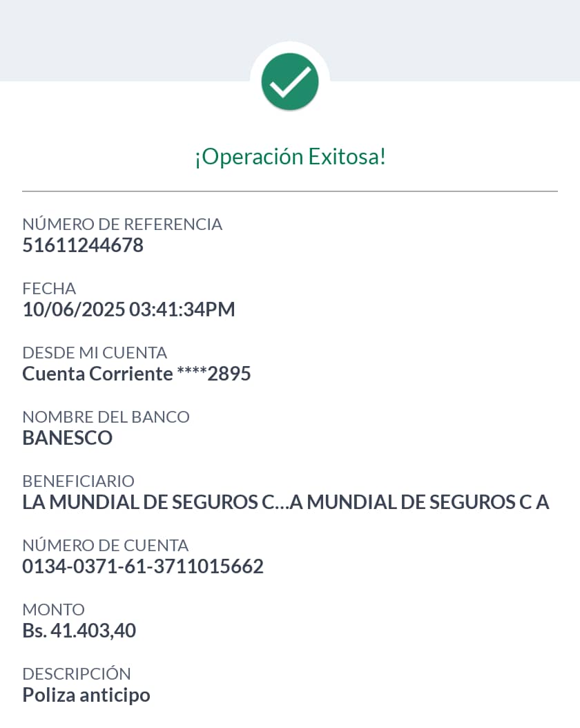Click the NÚMERO DE REFERENCIA label
The width and height of the screenshot is (580, 728).
pos(122,224)
